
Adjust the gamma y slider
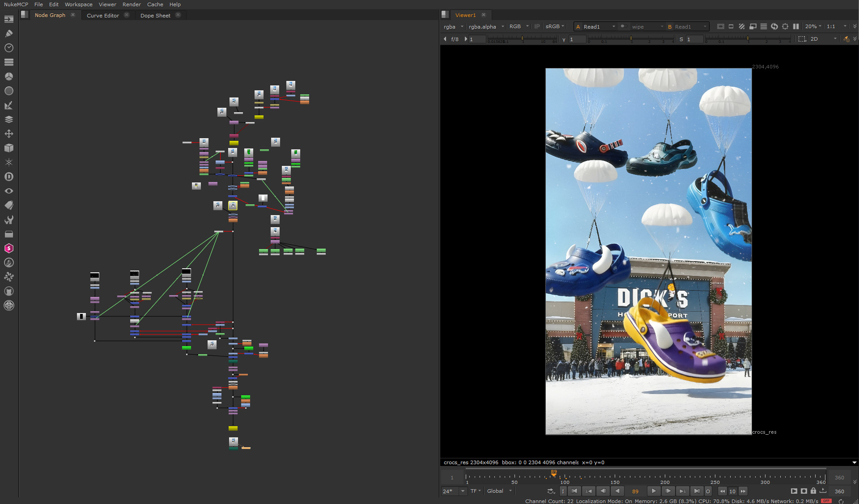(631, 39)
